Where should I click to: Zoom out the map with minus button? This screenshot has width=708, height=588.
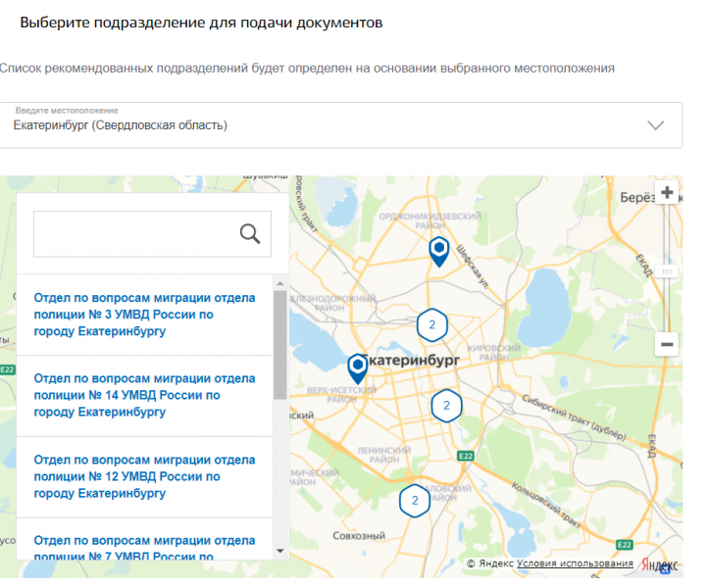(x=667, y=344)
